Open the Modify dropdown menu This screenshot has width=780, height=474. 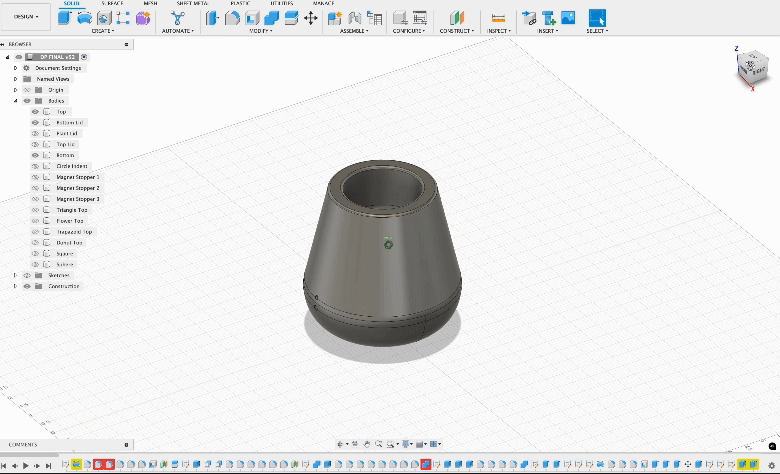pyautogui.click(x=261, y=31)
